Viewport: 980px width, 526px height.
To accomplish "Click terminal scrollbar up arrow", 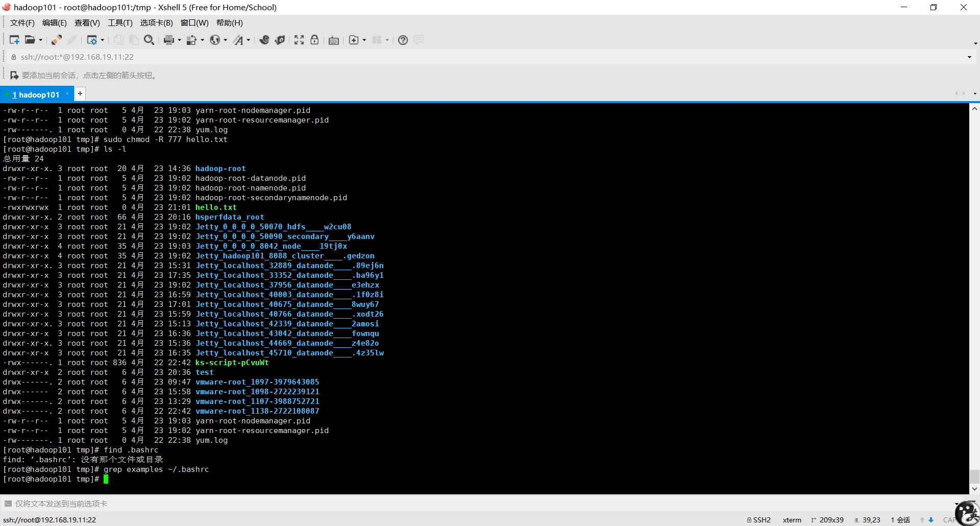I will coord(974,109).
